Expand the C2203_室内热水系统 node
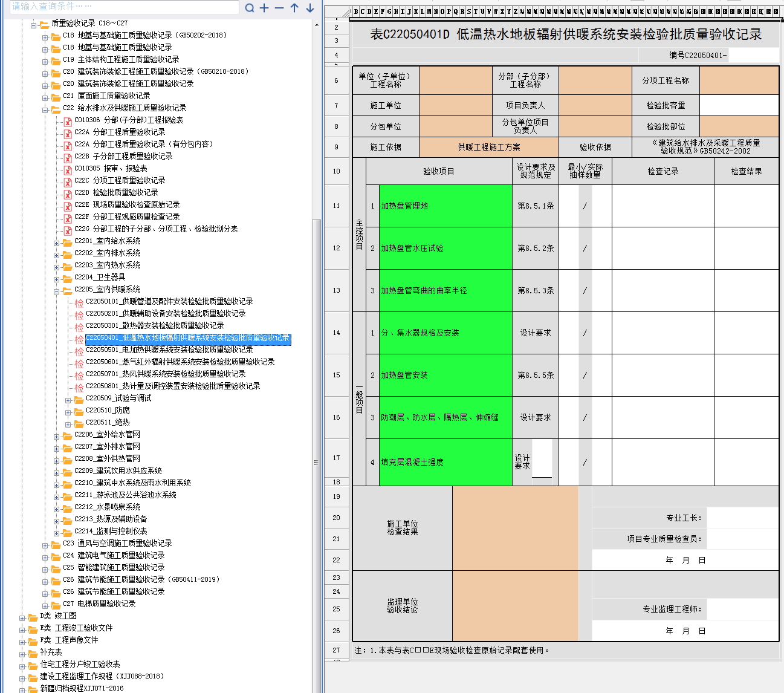Image resolution: width=784 pixels, height=693 pixels. pos(56,267)
